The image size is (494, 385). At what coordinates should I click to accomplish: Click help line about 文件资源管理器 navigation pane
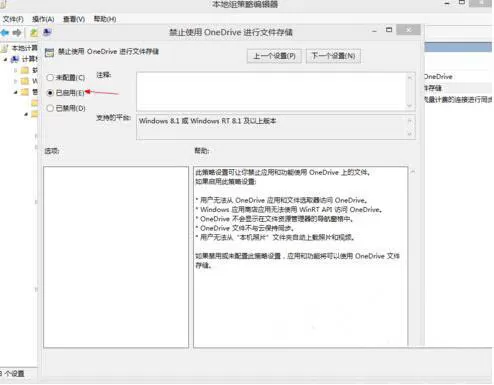tap(274, 219)
